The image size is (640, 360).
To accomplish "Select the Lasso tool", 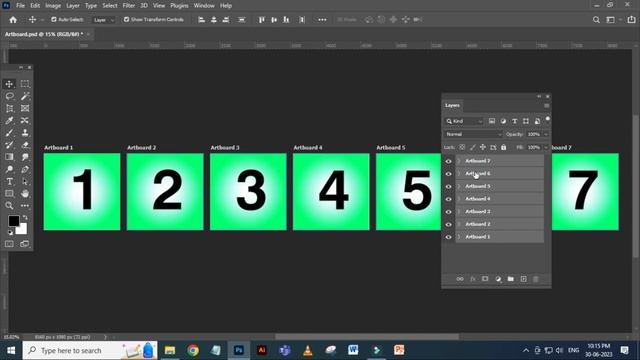I will (9, 96).
